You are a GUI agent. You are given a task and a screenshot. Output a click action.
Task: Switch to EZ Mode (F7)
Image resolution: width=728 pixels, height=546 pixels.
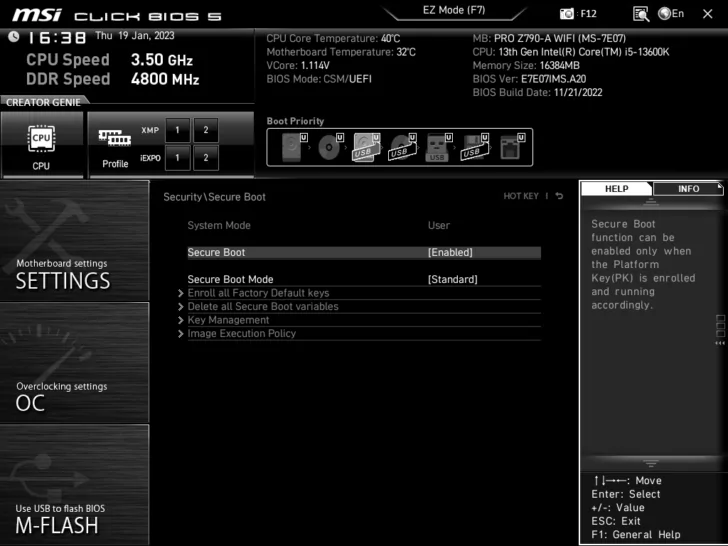tap(454, 10)
